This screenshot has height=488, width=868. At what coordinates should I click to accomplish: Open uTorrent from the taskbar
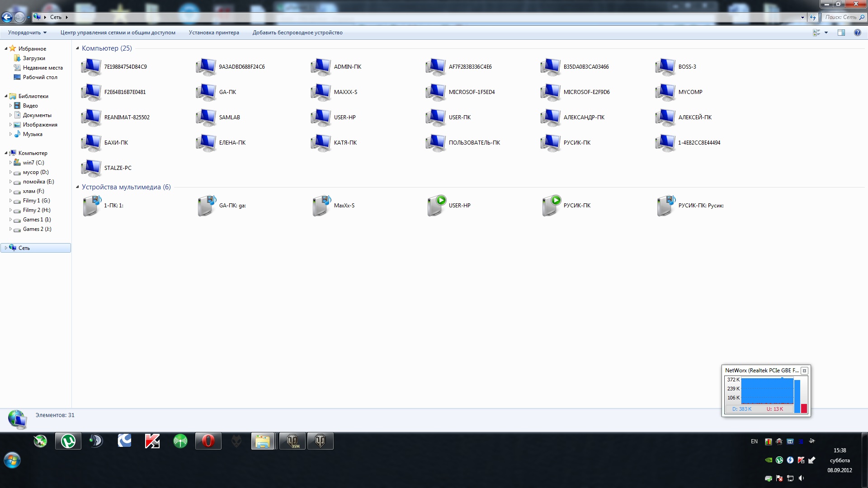68,441
